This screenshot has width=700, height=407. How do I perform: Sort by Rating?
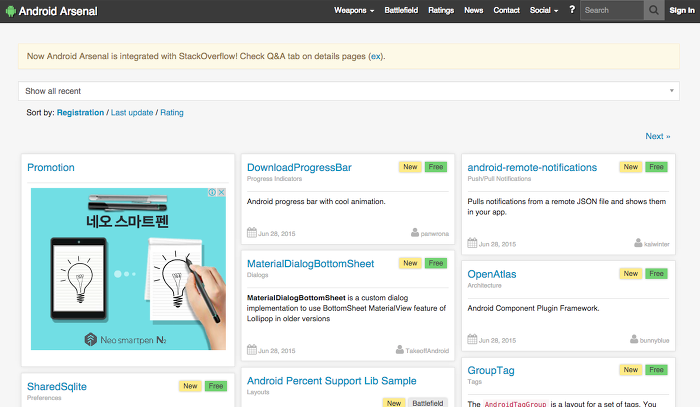[x=172, y=112]
